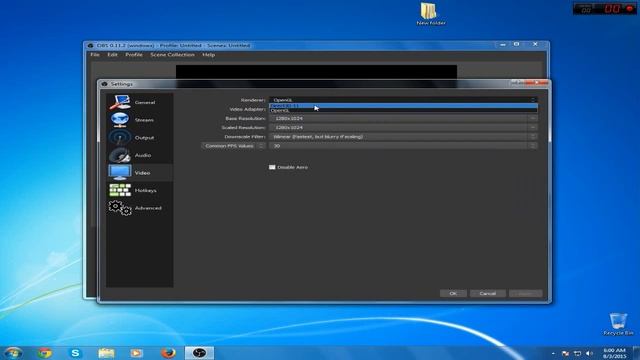Open the network tray icon
Viewport: 640px width, 360px height.
click(577, 353)
